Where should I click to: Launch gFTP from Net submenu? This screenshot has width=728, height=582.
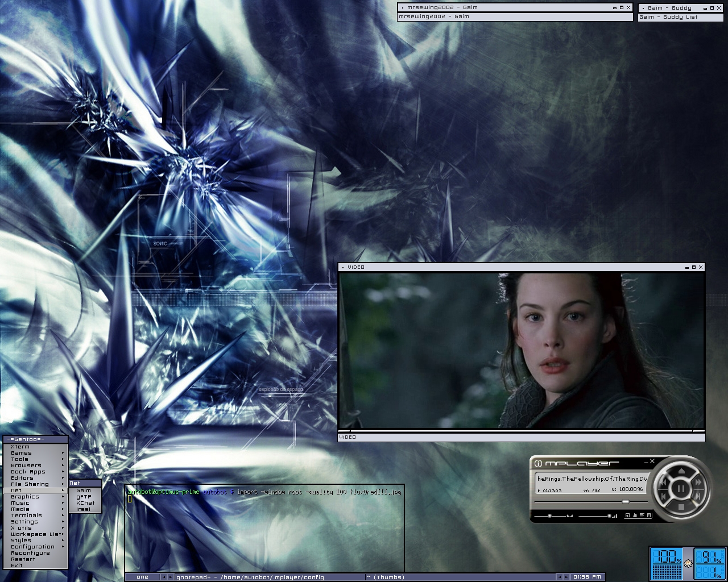pyautogui.click(x=85, y=497)
